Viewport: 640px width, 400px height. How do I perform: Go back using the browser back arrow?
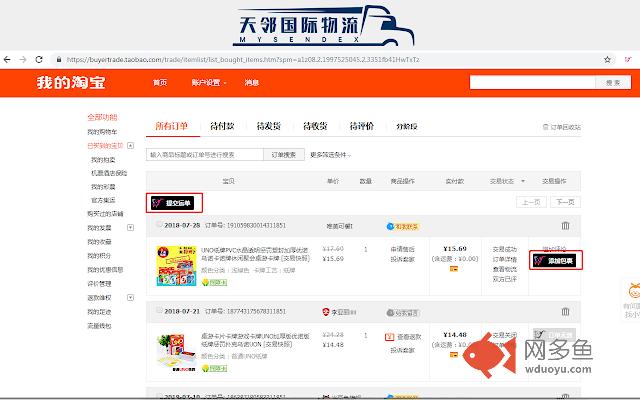tap(7, 60)
